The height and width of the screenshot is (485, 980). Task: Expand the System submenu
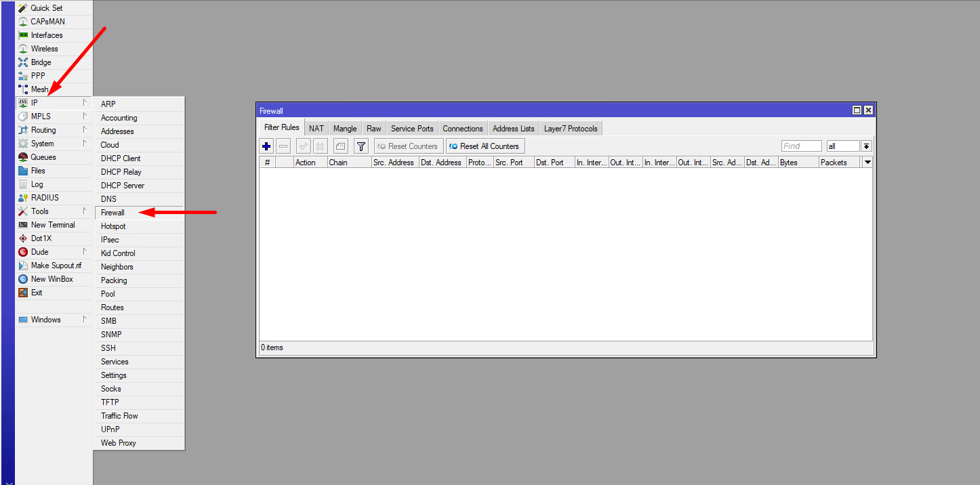[54, 144]
